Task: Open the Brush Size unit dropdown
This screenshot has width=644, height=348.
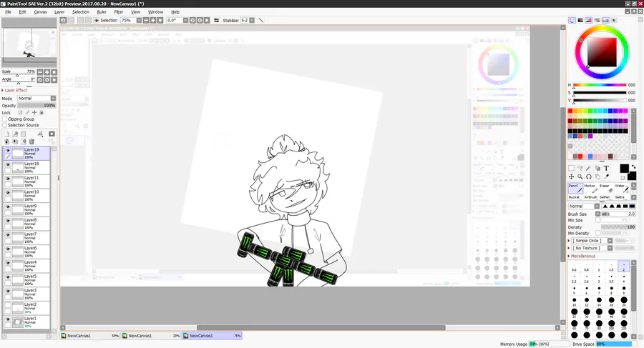Action: pyautogui.click(x=598, y=214)
